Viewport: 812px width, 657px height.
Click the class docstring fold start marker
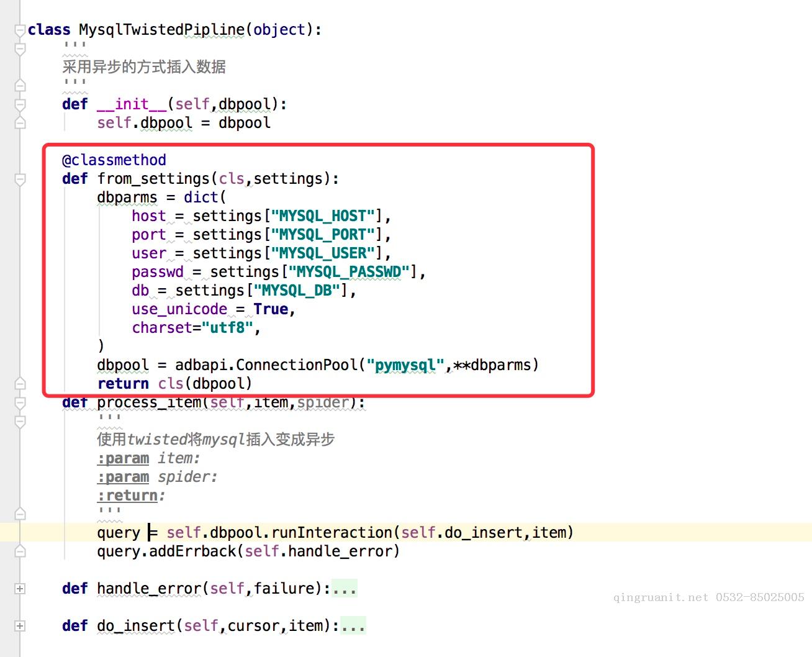point(20,48)
